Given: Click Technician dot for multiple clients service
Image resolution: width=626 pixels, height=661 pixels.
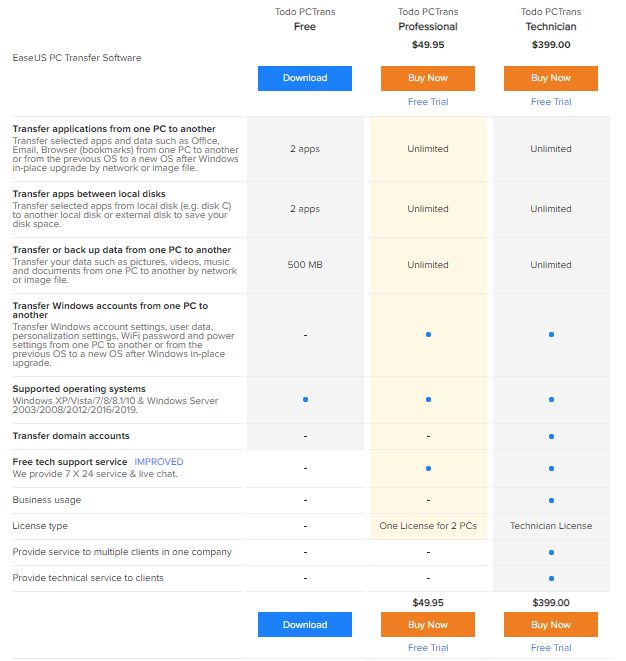Looking at the screenshot, I should point(551,552).
